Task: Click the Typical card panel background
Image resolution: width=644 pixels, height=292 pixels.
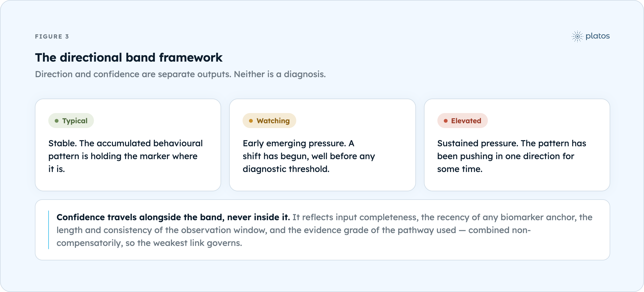Action: pyautogui.click(x=128, y=145)
